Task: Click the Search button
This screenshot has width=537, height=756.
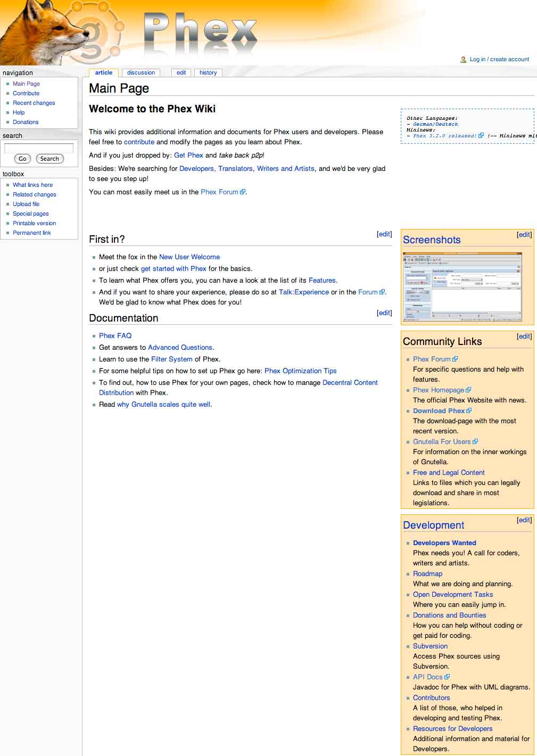Action: click(x=49, y=159)
